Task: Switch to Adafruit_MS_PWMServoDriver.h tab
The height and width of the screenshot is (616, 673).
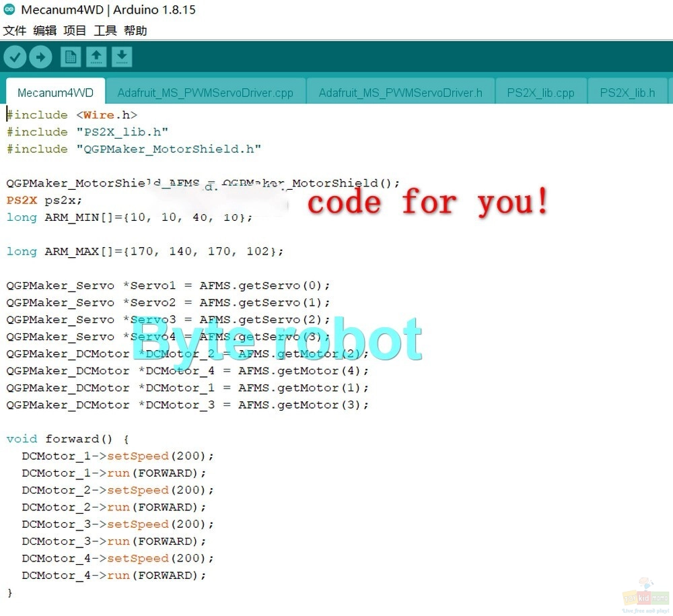Action: (400, 92)
